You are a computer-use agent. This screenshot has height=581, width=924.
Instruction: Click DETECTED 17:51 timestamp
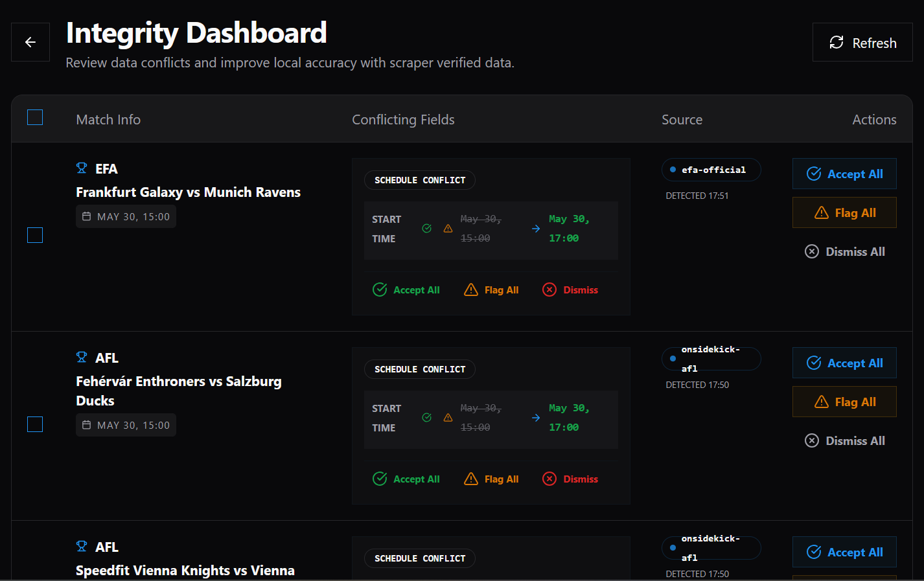click(697, 196)
